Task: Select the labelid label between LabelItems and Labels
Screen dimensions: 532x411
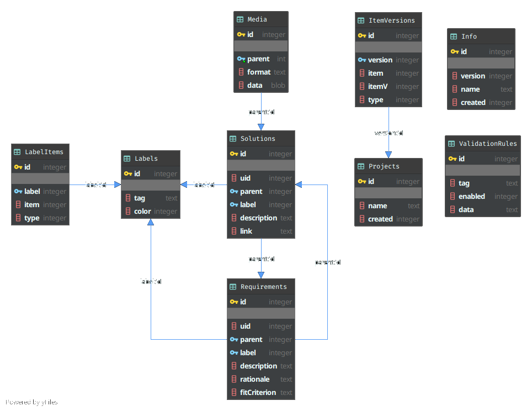Action: click(x=95, y=185)
